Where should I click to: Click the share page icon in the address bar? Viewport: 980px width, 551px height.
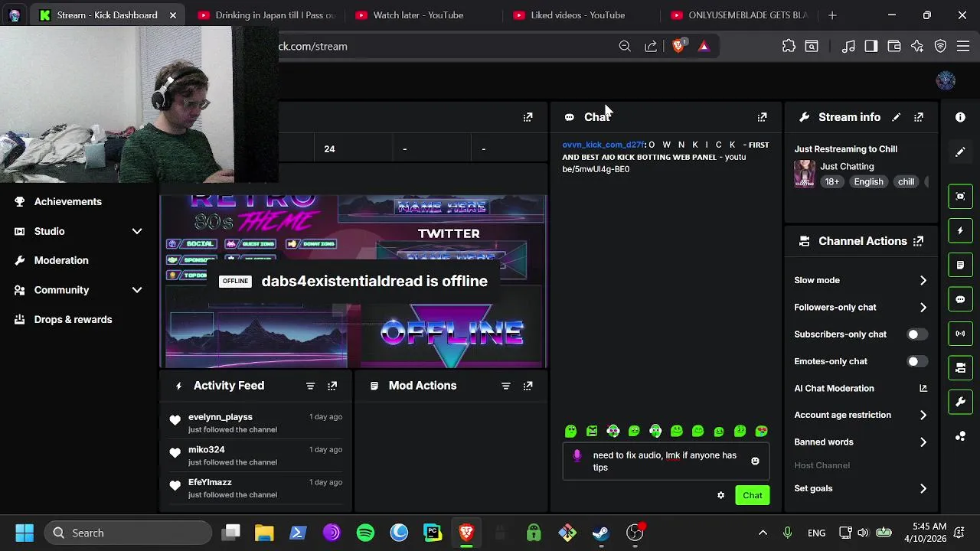(651, 46)
